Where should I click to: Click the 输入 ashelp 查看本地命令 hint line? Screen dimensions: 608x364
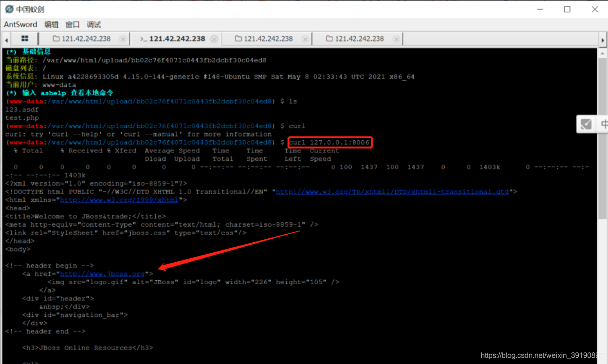pos(60,93)
